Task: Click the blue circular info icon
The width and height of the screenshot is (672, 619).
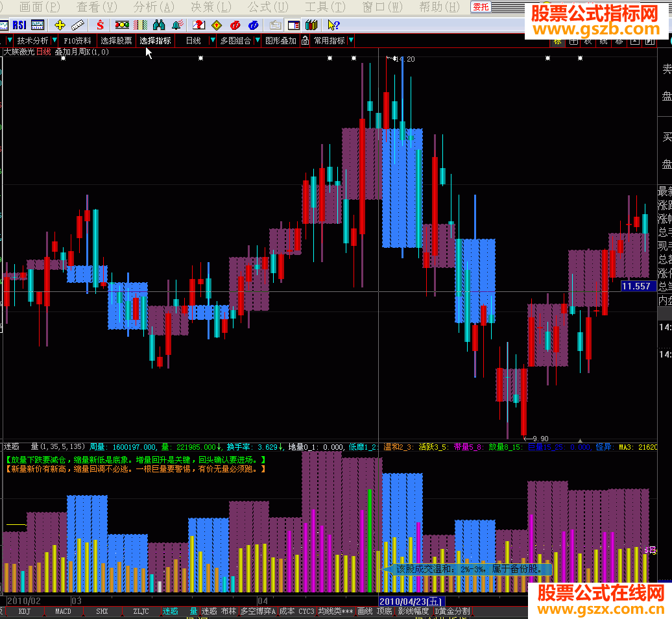Action: 253,25
